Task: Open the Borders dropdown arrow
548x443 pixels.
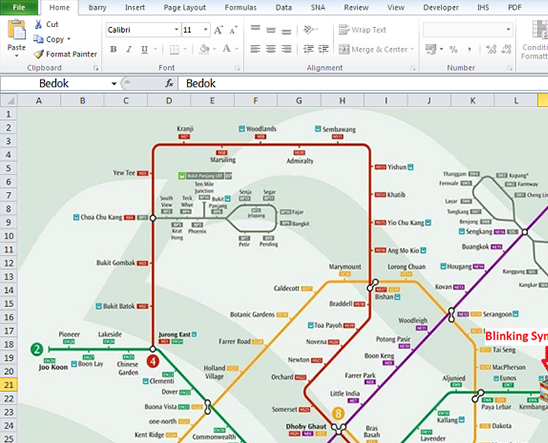Action: [x=185, y=49]
